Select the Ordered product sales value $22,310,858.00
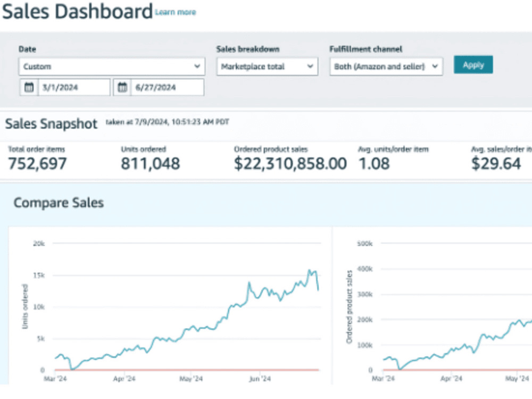 click(290, 163)
